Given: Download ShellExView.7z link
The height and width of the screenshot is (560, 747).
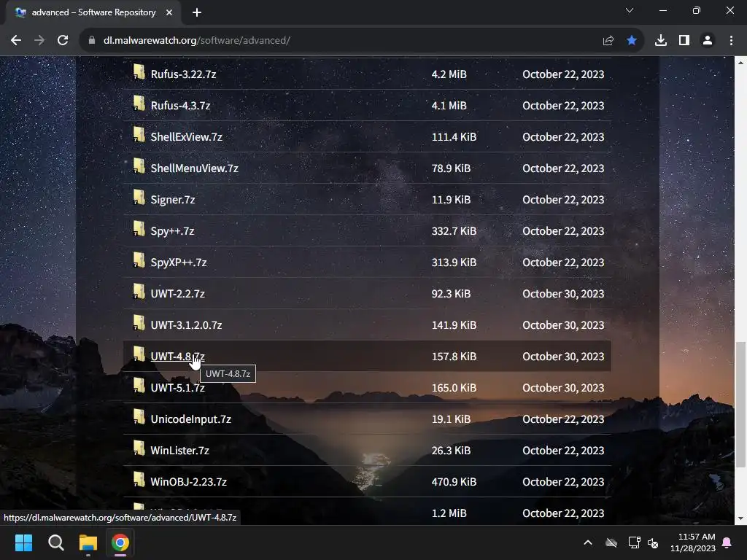Looking at the screenshot, I should 187,137.
